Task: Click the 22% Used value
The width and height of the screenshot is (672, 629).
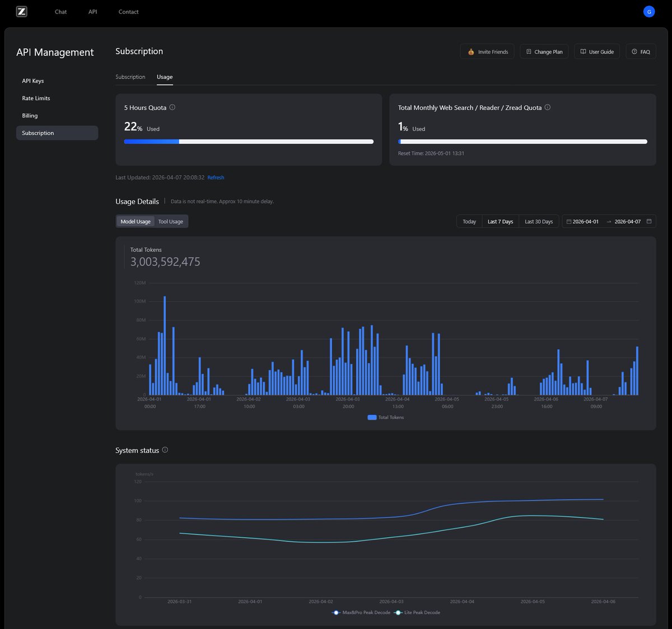Action: [142, 127]
